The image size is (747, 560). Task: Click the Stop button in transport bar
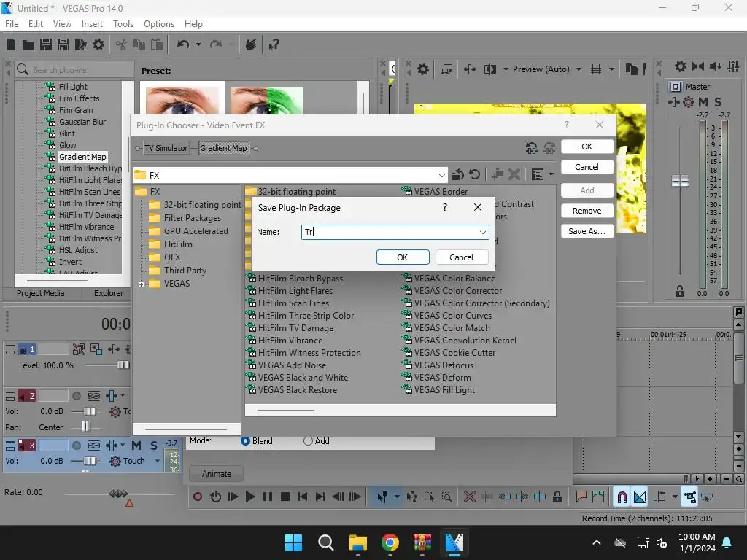[285, 497]
